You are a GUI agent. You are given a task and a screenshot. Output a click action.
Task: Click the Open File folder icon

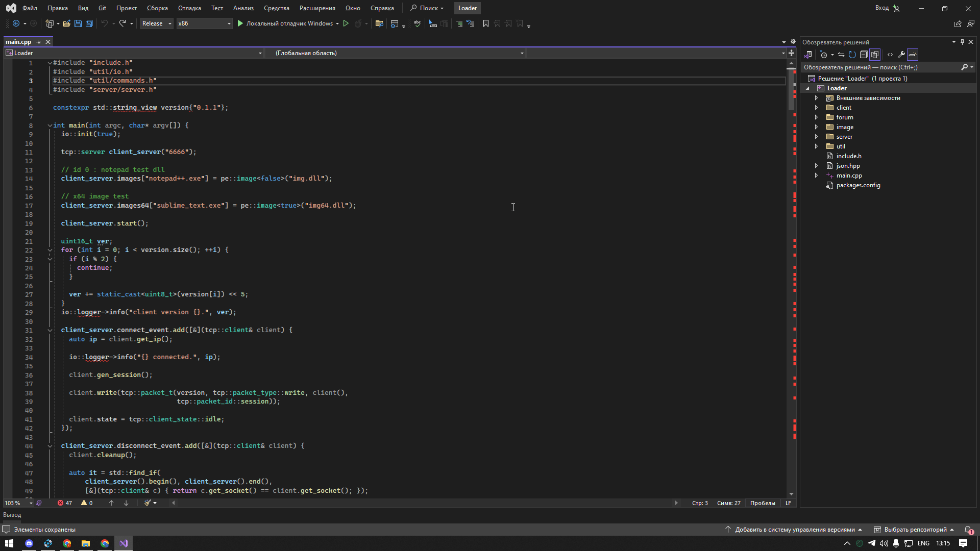tap(67, 23)
